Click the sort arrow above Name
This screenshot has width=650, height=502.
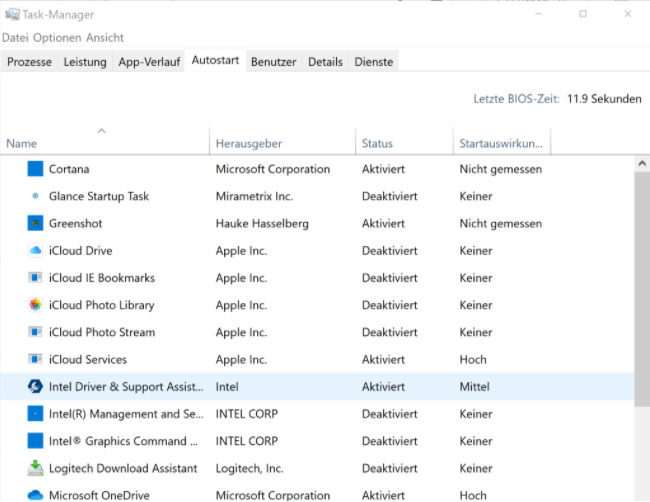(102, 131)
